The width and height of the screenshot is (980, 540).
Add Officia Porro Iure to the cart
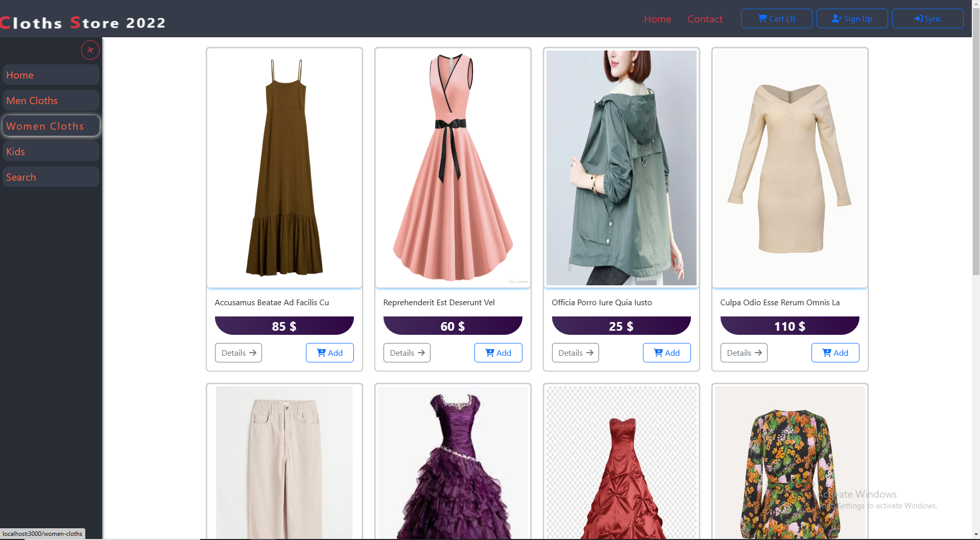pyautogui.click(x=666, y=352)
